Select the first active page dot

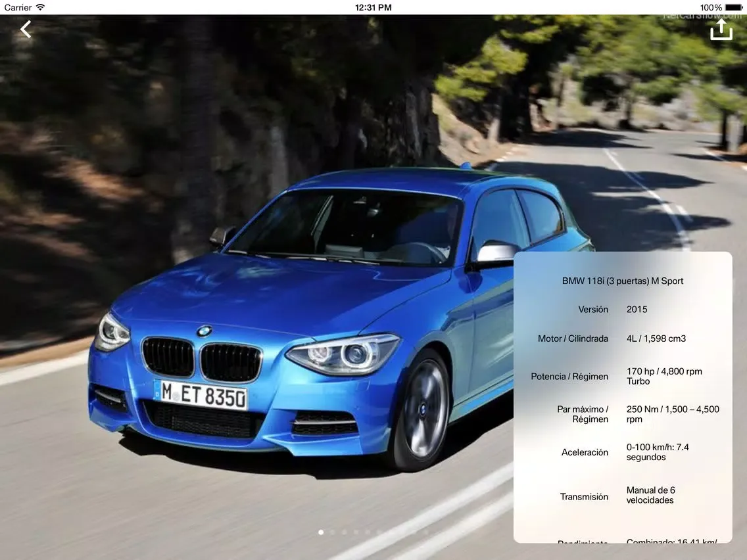tap(321, 532)
